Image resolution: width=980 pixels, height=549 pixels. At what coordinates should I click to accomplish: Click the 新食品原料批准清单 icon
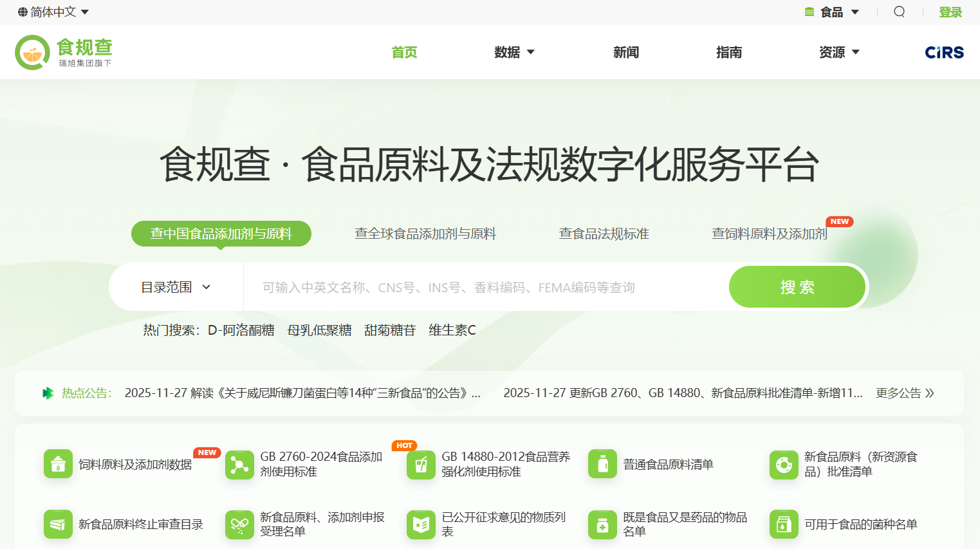click(784, 464)
